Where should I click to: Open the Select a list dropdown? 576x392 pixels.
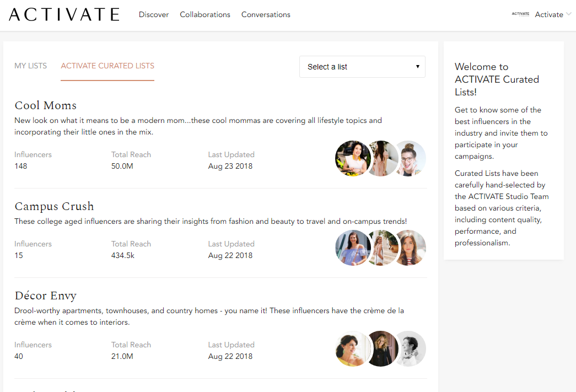362,67
